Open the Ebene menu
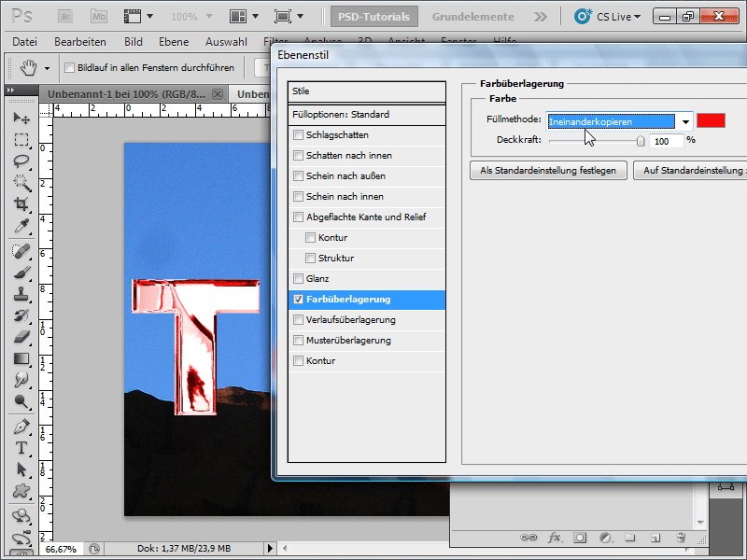The width and height of the screenshot is (747, 560). (x=174, y=42)
